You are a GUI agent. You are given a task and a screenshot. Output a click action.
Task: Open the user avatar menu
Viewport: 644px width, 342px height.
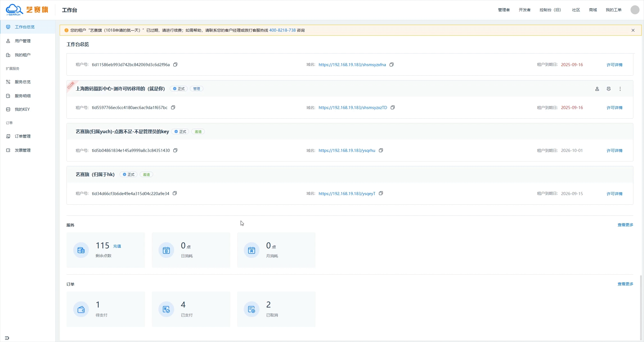(x=635, y=10)
